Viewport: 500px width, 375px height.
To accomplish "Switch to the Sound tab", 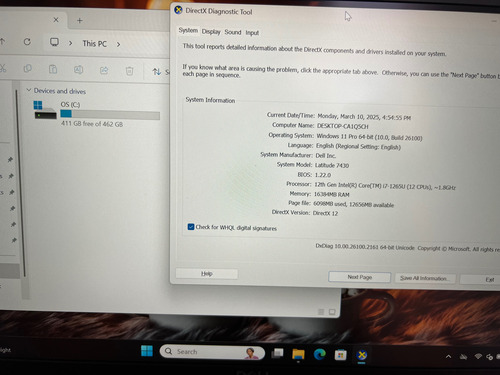I will [x=233, y=32].
